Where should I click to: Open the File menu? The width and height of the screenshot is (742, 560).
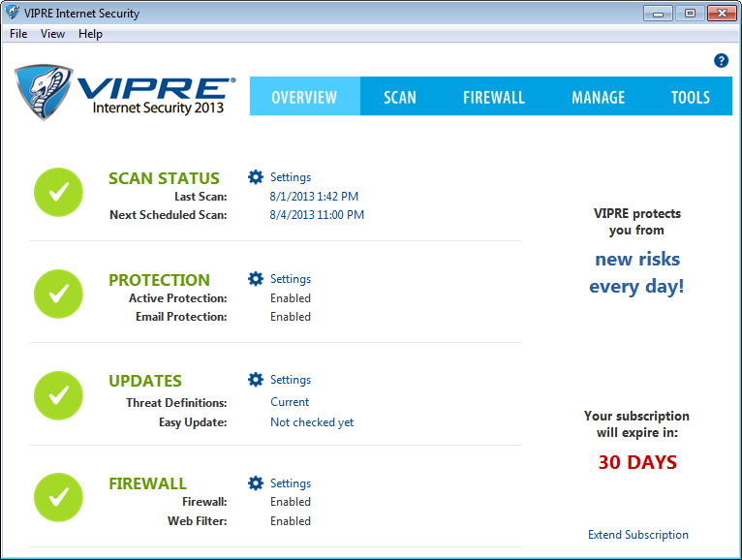coord(18,34)
